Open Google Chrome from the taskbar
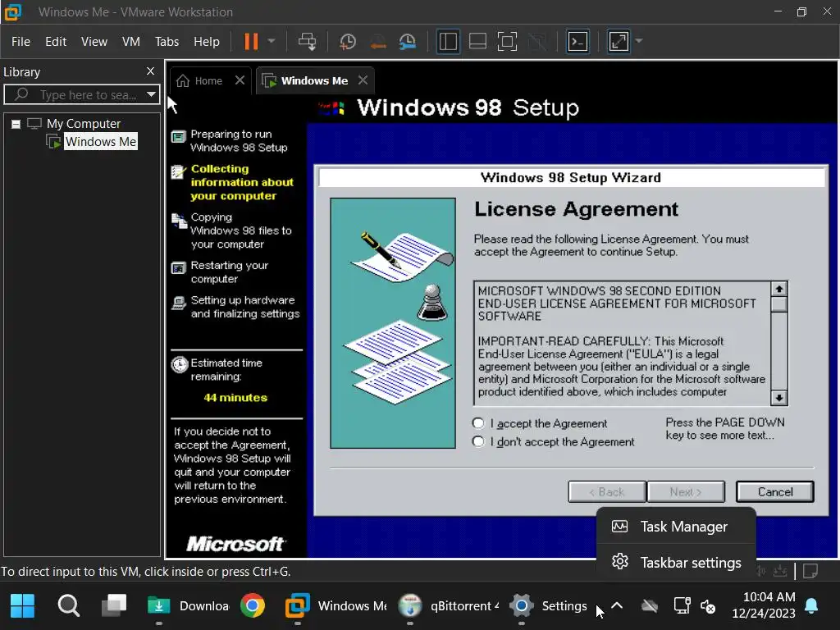 click(253, 606)
